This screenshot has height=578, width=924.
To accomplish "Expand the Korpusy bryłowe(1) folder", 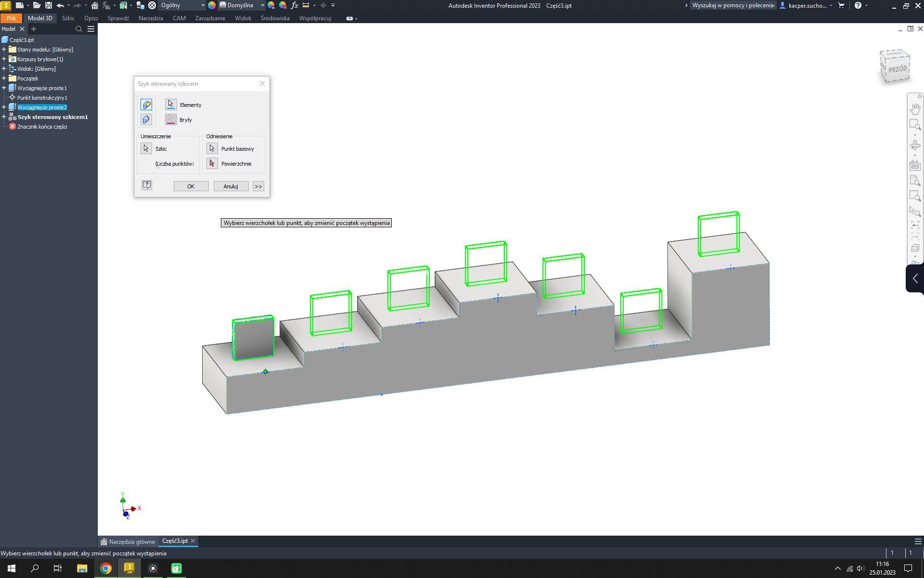I will click(4, 59).
